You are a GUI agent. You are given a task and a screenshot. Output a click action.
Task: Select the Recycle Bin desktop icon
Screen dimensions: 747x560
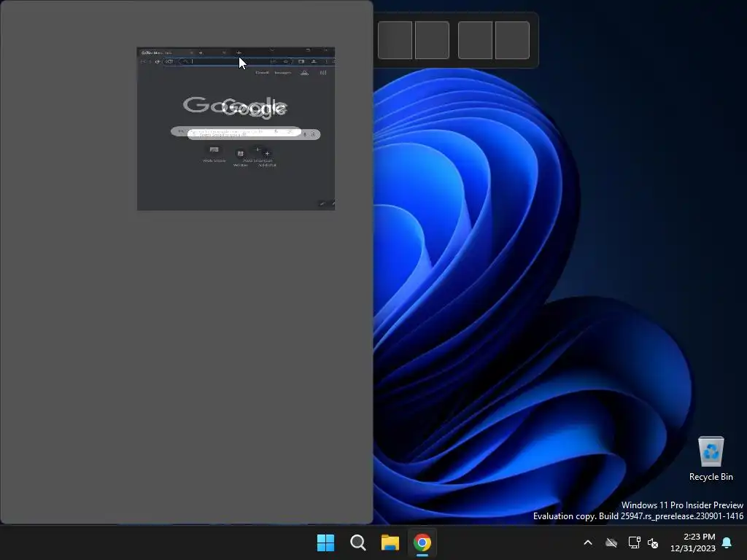click(x=711, y=459)
